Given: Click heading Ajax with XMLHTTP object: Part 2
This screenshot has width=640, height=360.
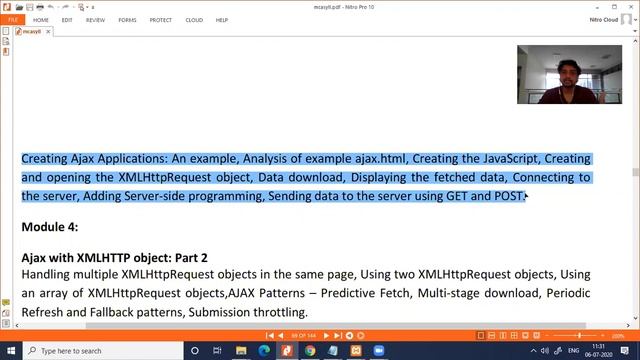Looking at the screenshot, I should click(115, 258).
